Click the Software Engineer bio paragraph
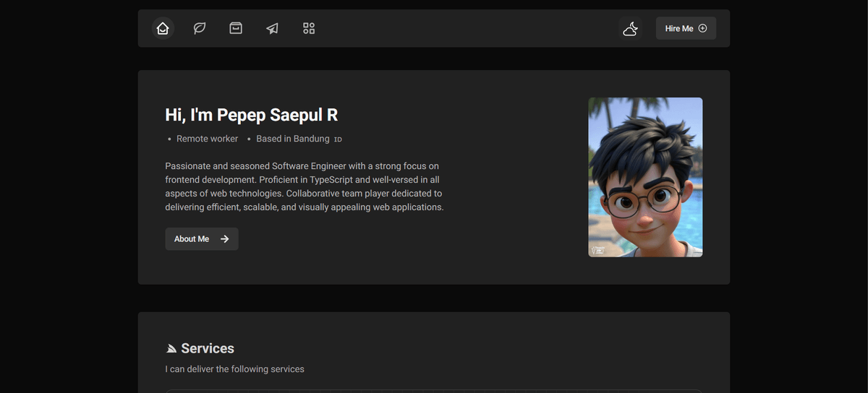This screenshot has width=868, height=393. tap(304, 186)
